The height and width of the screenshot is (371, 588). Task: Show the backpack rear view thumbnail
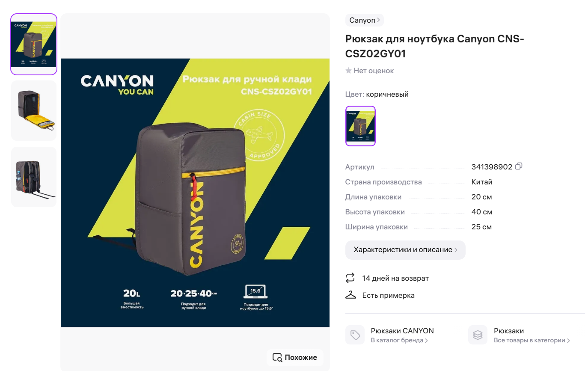(34, 177)
